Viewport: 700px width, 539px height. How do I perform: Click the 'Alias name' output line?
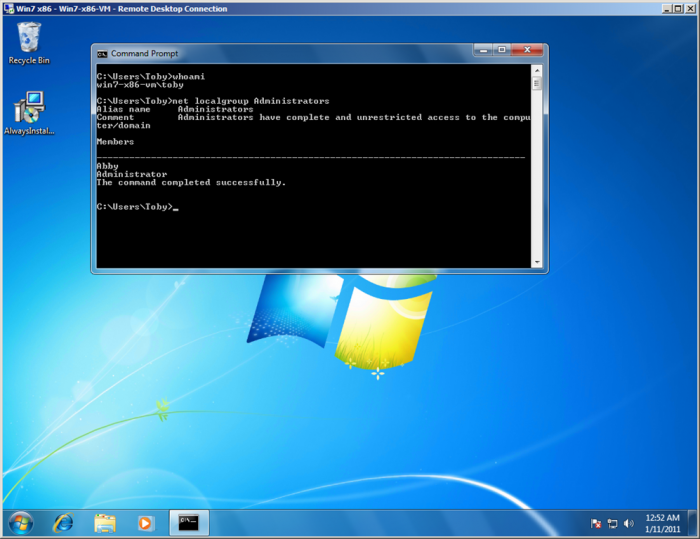[175, 109]
